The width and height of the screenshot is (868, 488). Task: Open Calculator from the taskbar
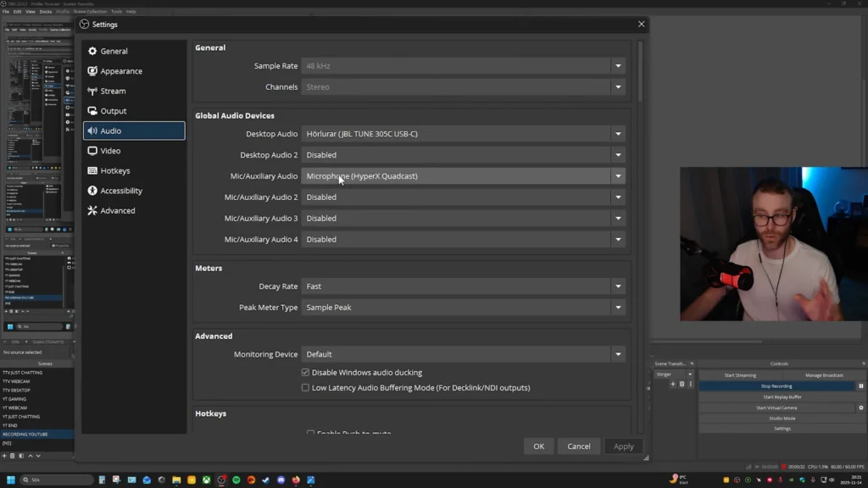[102, 480]
